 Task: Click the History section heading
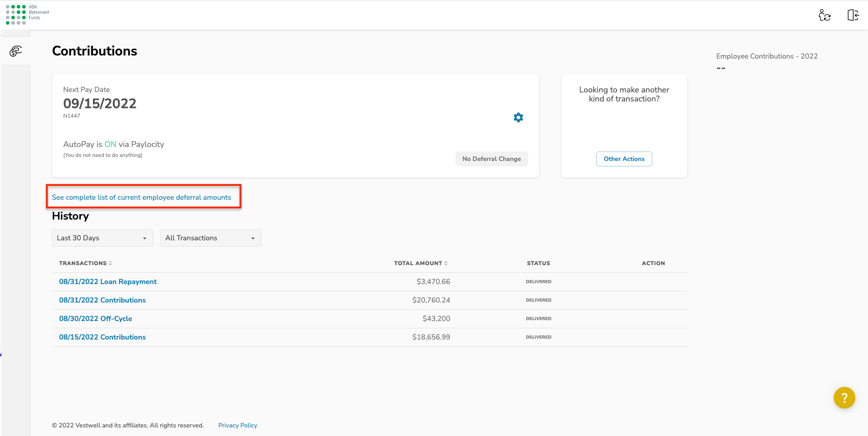pos(70,216)
